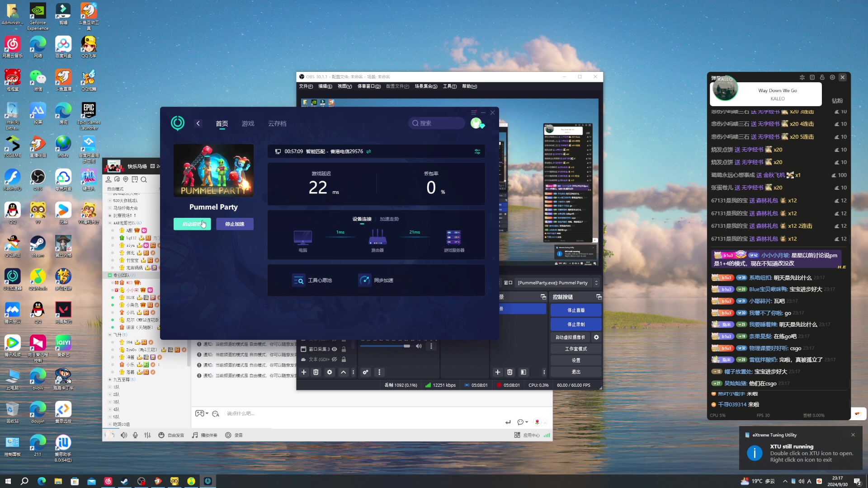Collapse danmaku panel with compress icon

click(802, 77)
